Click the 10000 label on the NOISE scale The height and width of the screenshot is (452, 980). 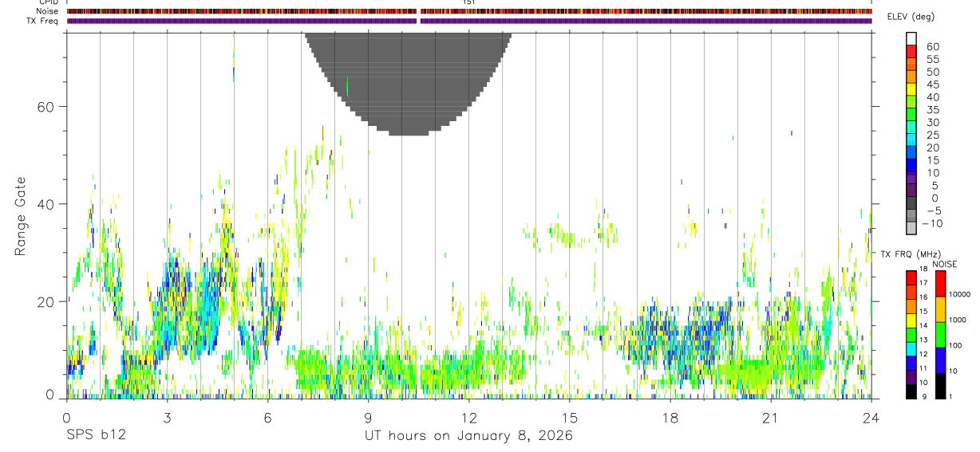[x=959, y=294]
